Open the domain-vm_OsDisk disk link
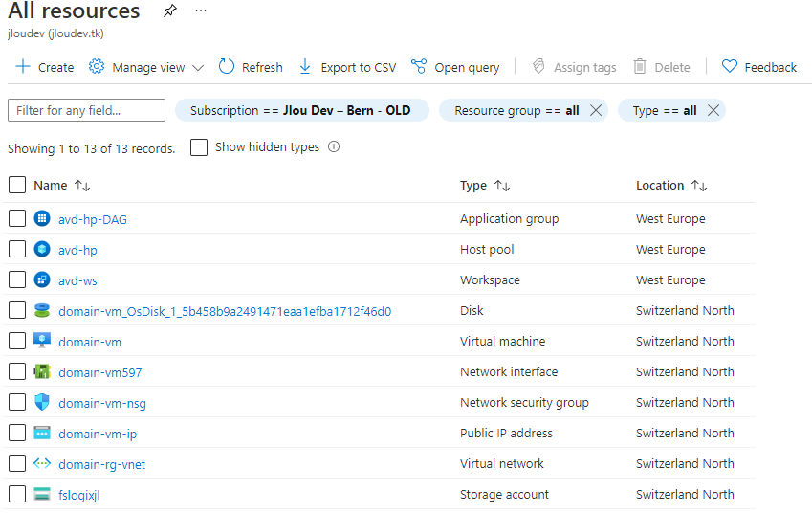The height and width of the screenshot is (513, 812). [x=224, y=311]
